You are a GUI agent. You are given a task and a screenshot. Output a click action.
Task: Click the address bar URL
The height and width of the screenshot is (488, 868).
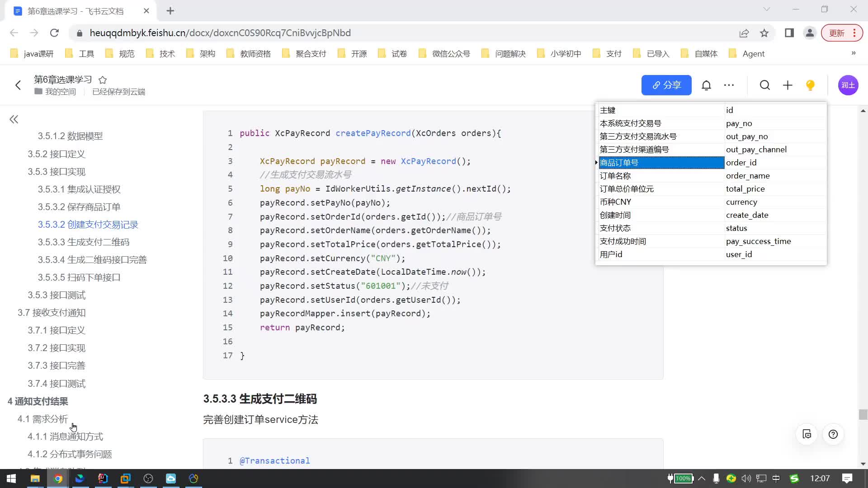(x=220, y=33)
